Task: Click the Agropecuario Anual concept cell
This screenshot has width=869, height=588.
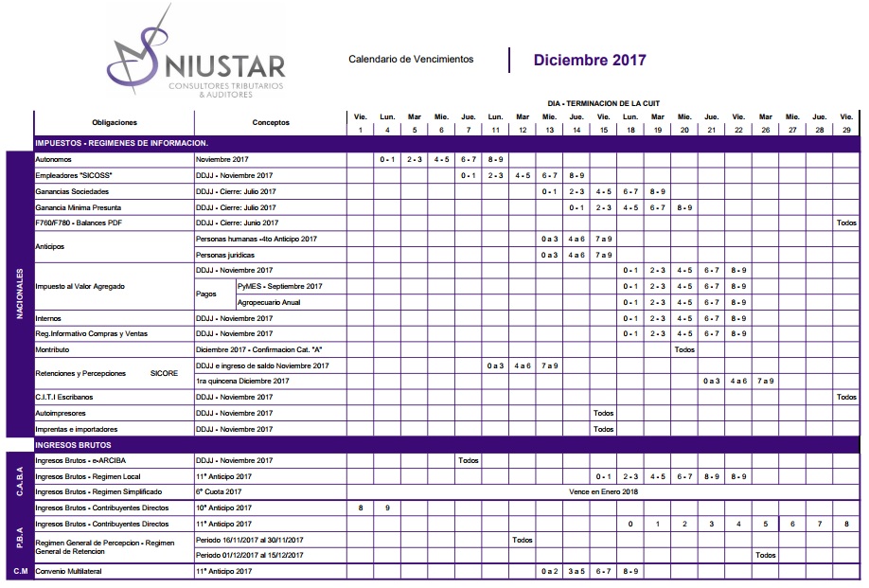Action: [x=269, y=302]
